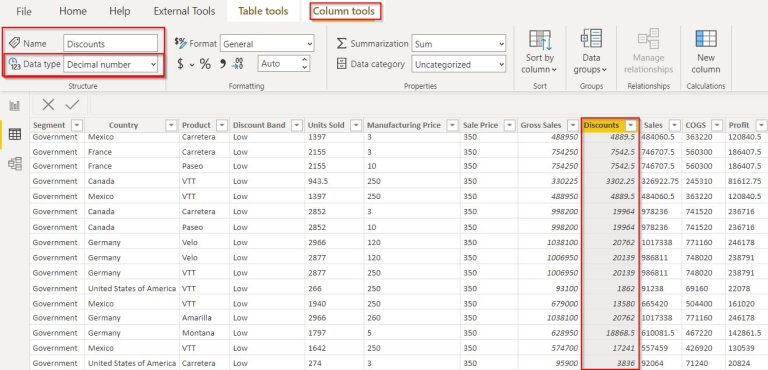Commit formula with the checkmark icon
This screenshot has height=370, width=768.
(x=72, y=104)
